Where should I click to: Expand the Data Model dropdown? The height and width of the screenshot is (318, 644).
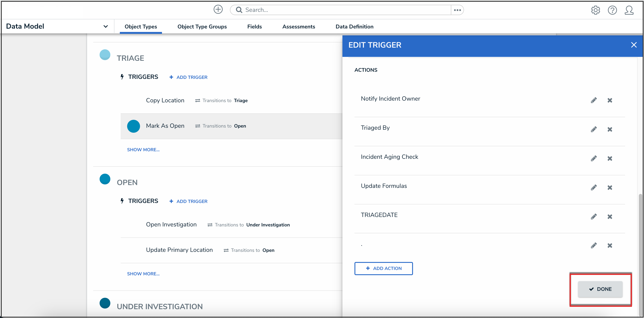click(x=105, y=26)
